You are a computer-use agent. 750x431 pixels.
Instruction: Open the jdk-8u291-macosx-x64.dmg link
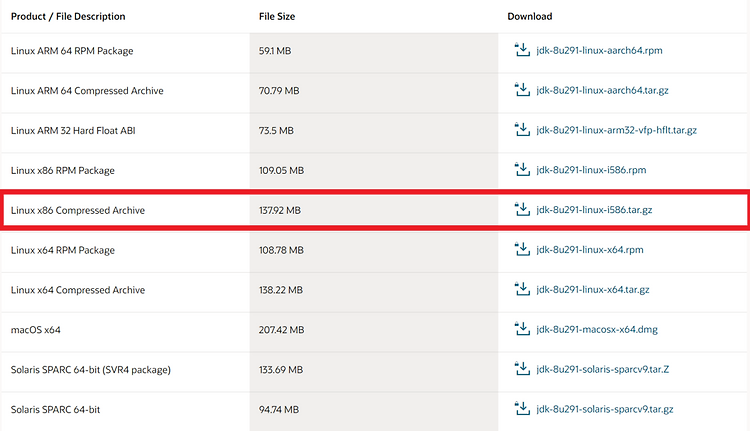[597, 330]
